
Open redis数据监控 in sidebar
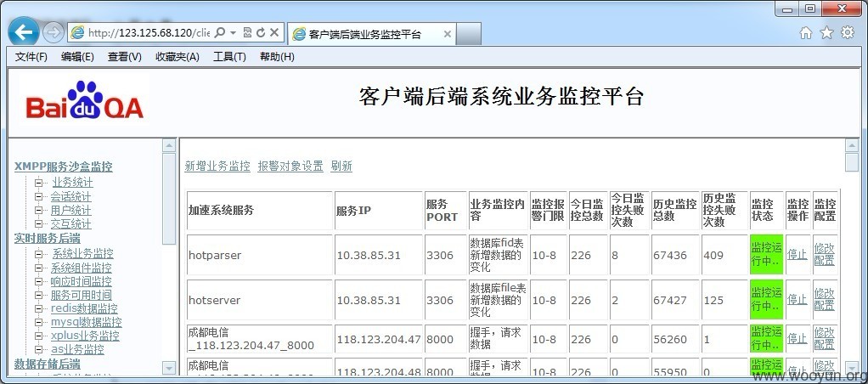point(85,308)
